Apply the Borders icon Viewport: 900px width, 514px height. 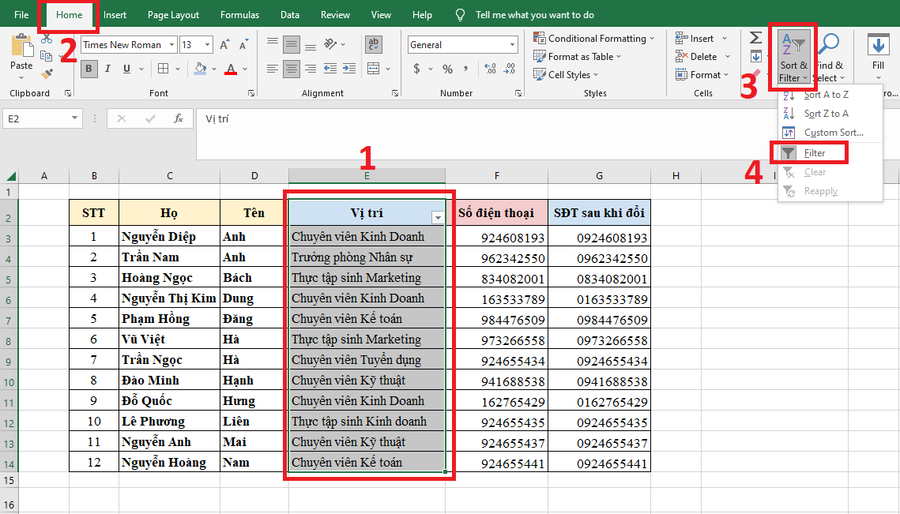pos(164,69)
